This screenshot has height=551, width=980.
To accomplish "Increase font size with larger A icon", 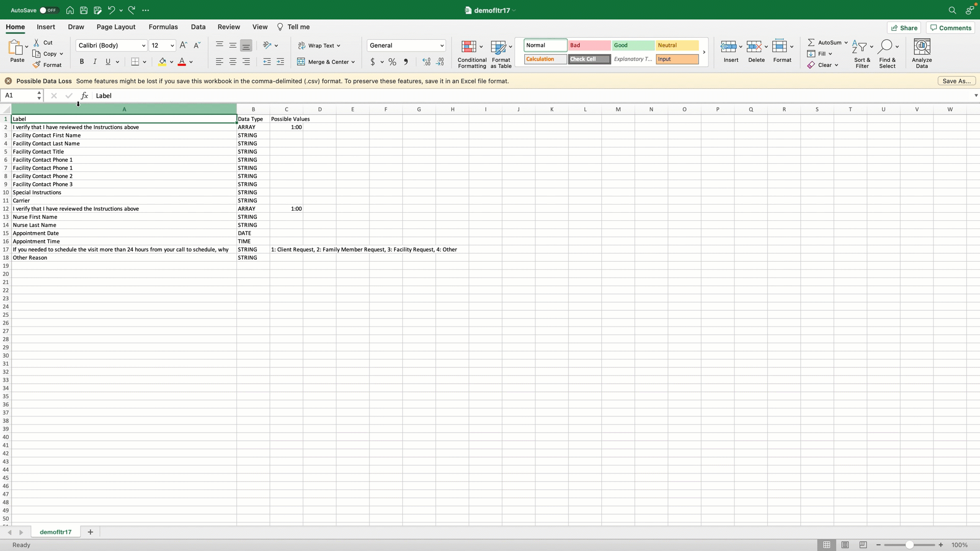I will click(x=183, y=45).
